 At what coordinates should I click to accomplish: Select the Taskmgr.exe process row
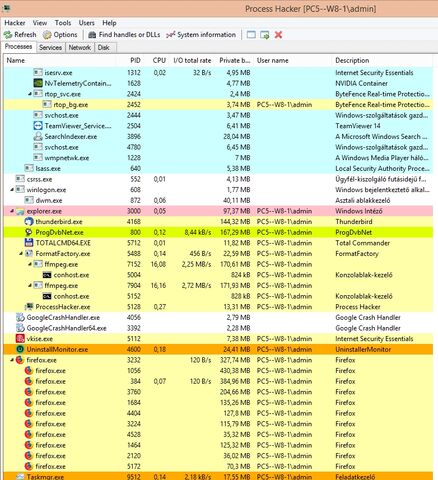coord(218,476)
